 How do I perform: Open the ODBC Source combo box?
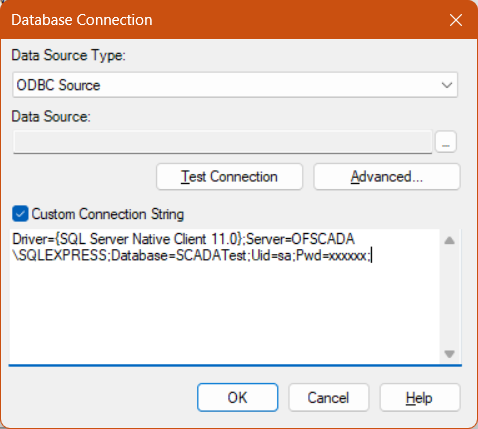235,85
